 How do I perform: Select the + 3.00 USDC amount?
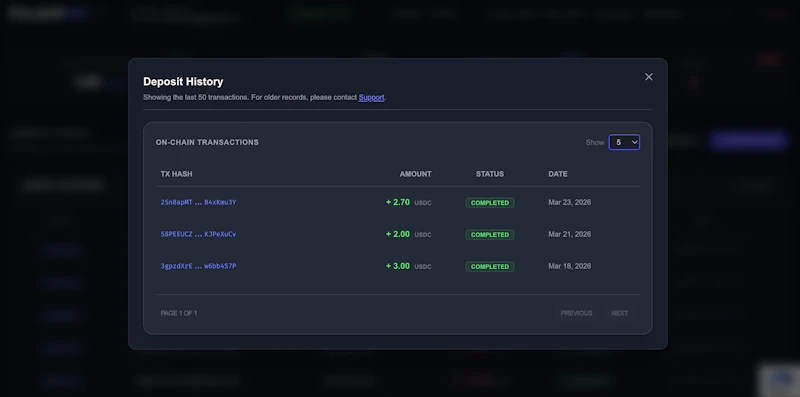(408, 266)
